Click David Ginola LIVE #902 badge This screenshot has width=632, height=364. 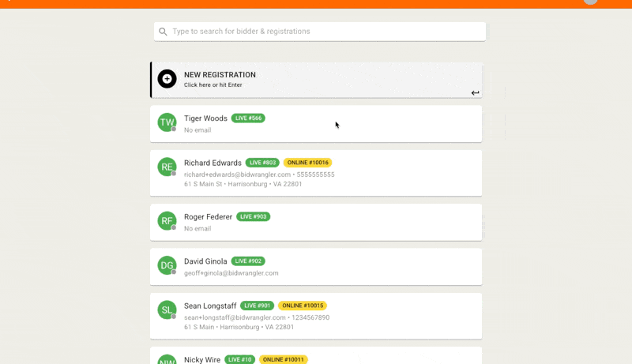[248, 261]
